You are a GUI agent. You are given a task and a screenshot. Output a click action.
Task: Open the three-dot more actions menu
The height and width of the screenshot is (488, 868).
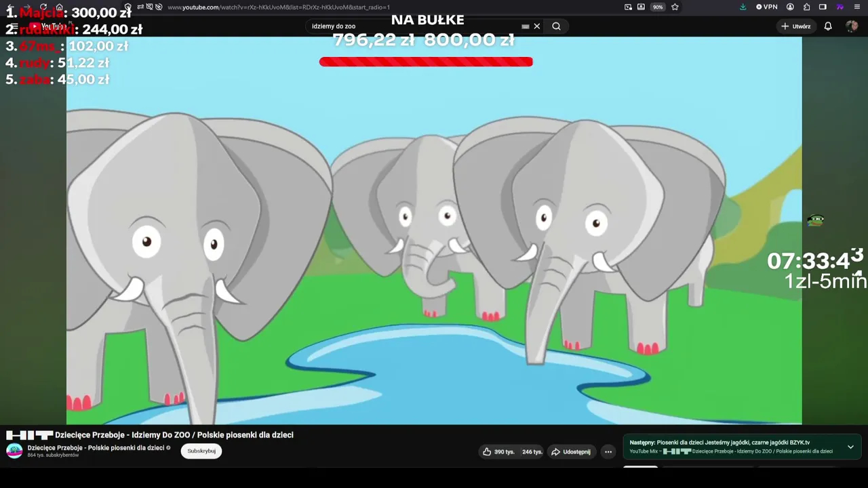[x=608, y=451]
